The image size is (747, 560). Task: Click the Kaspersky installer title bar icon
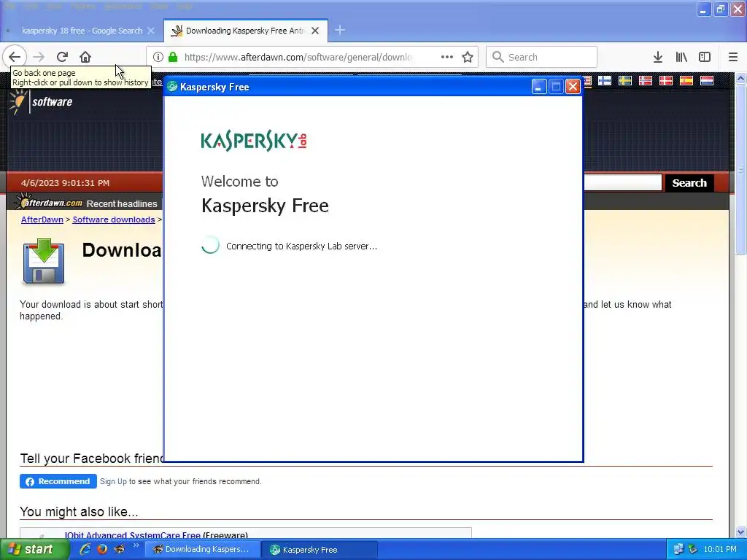(x=172, y=87)
